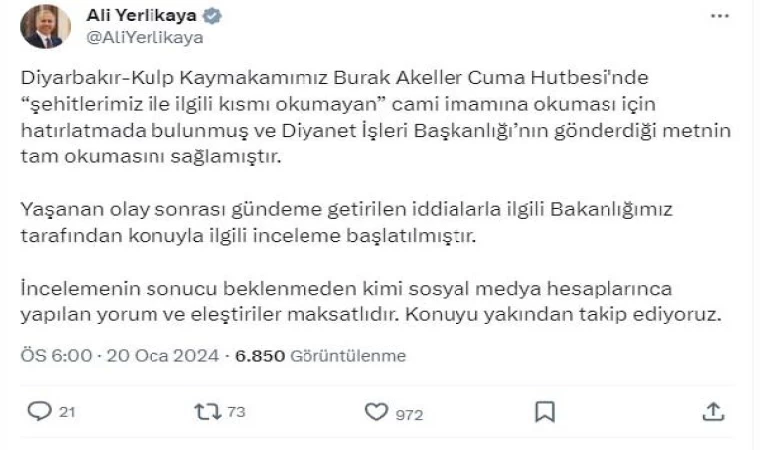Click the blue verified badge
The height and width of the screenshot is (450, 760).
(212, 17)
